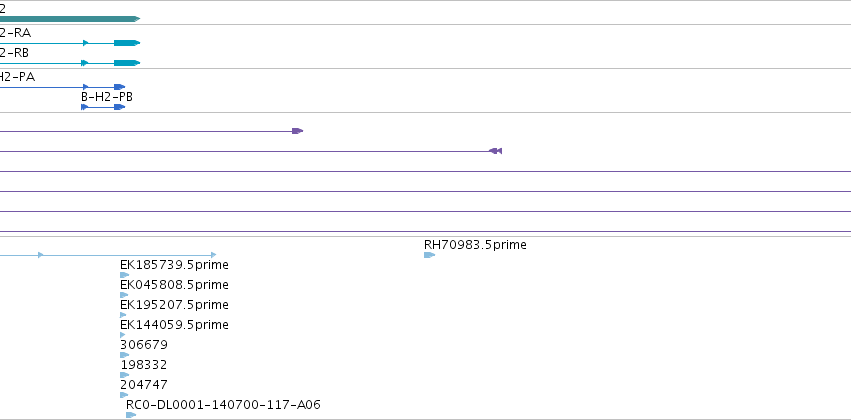851x420 pixels.
Task: Click the RH70983.5prime EST glyph
Action: 429,255
